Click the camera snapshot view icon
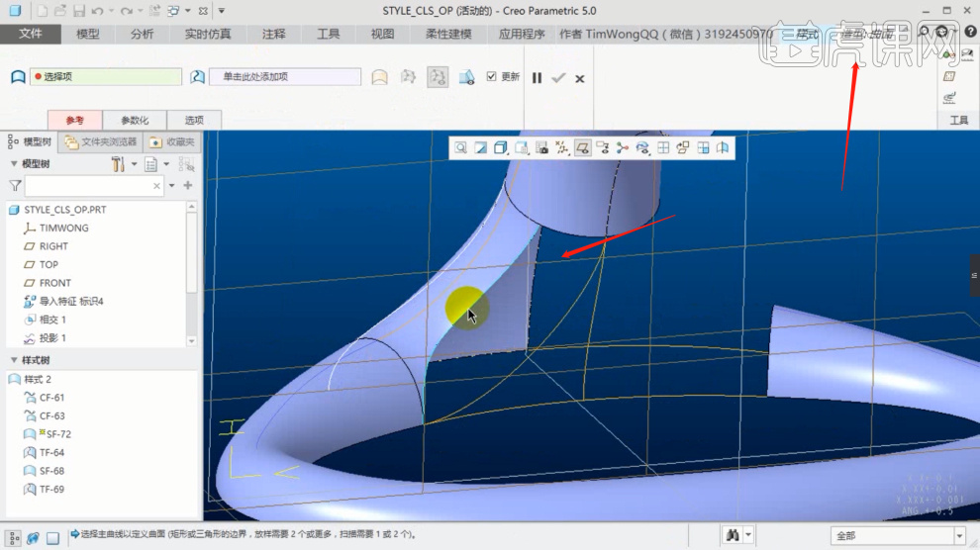The height and width of the screenshot is (550, 980). [541, 147]
